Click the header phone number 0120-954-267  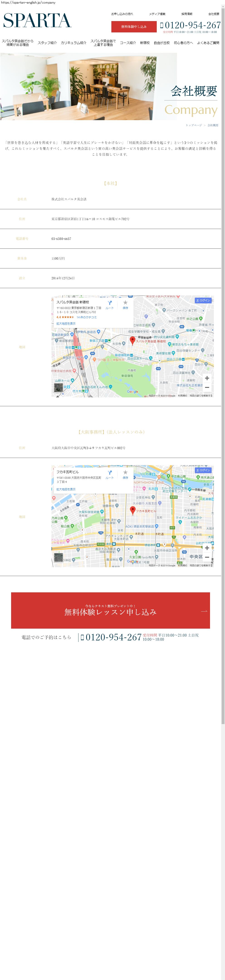(193, 25)
